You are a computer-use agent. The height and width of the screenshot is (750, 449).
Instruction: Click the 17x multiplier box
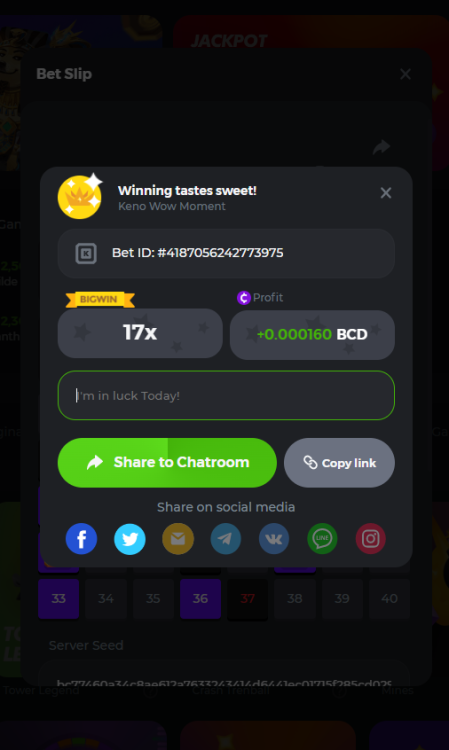coord(140,333)
